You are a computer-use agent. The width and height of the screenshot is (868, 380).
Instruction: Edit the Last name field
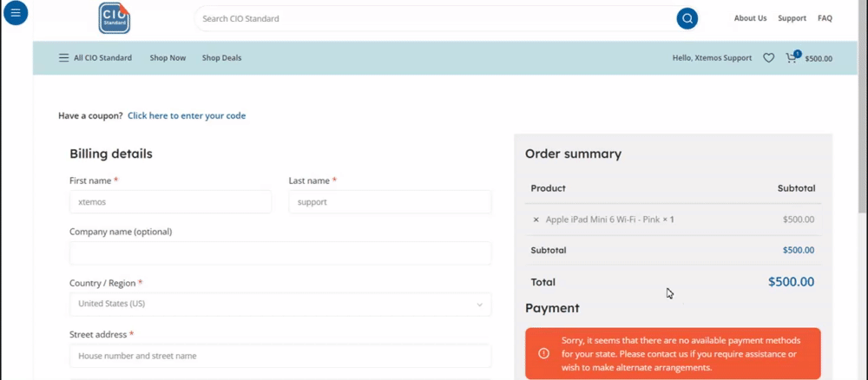point(390,202)
